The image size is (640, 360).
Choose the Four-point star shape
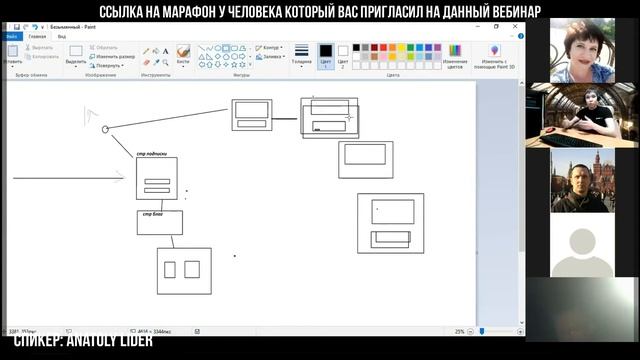[x=226, y=64]
